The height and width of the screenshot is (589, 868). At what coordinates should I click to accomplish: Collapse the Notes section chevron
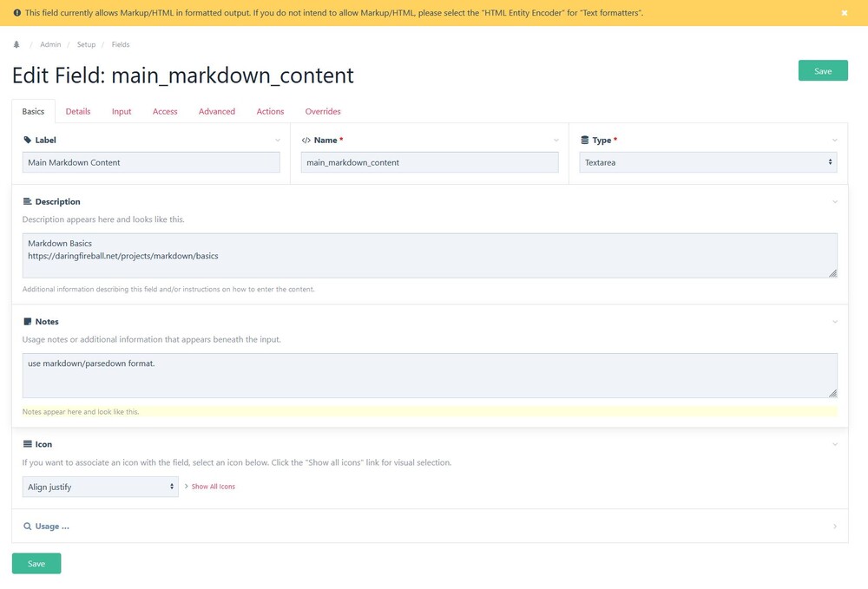(x=835, y=322)
